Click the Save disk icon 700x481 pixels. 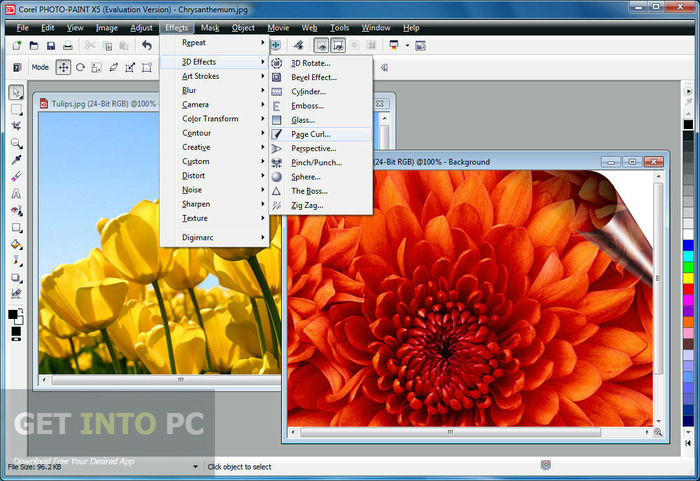(50, 46)
